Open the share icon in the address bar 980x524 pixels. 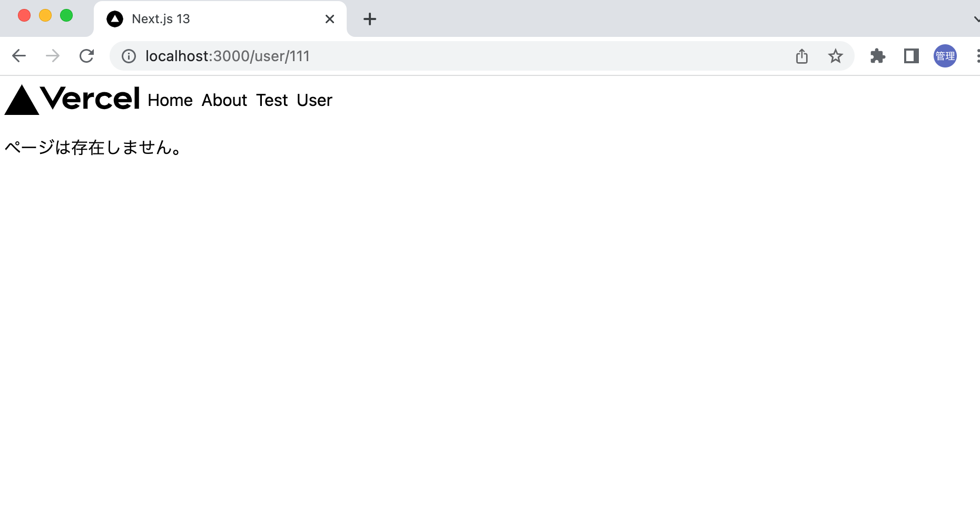(802, 56)
